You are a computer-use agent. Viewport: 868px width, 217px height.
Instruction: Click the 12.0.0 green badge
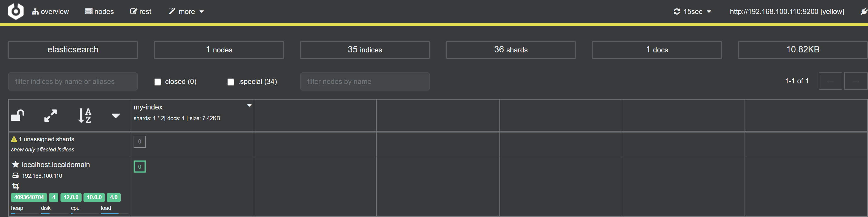click(x=71, y=198)
